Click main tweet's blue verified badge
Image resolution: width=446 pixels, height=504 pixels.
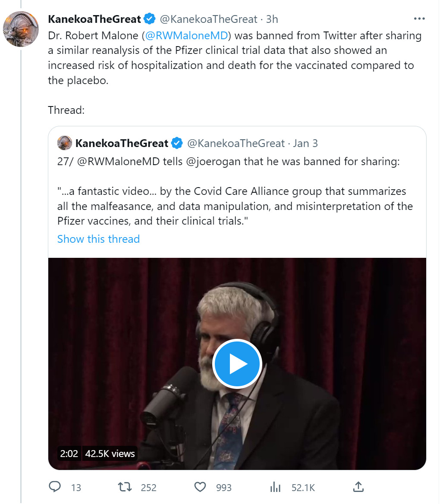(150, 19)
